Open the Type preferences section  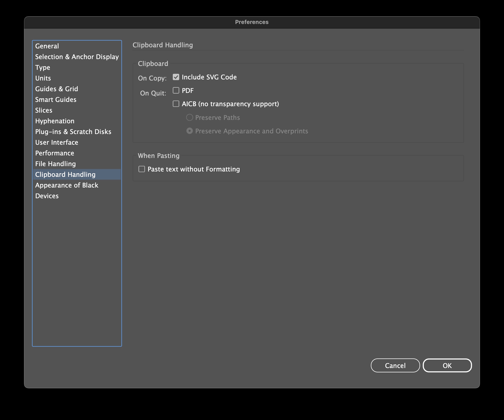tap(43, 67)
